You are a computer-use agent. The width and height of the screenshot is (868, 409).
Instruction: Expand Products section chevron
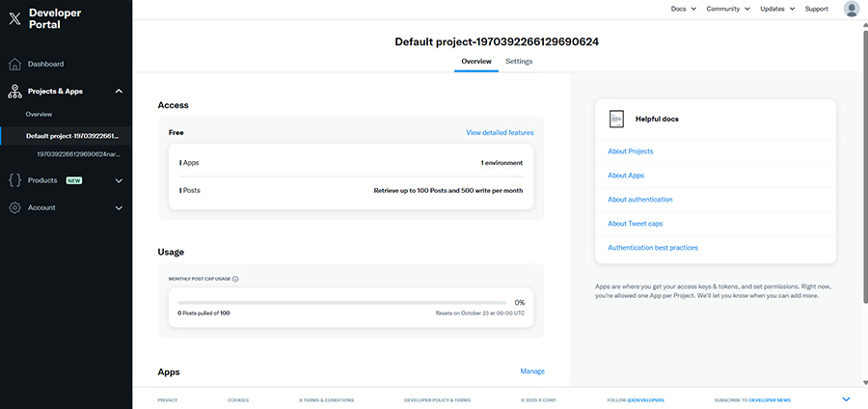(x=119, y=180)
